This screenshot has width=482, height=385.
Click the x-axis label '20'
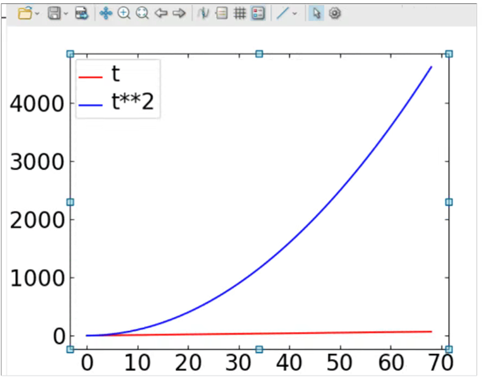coord(188,363)
